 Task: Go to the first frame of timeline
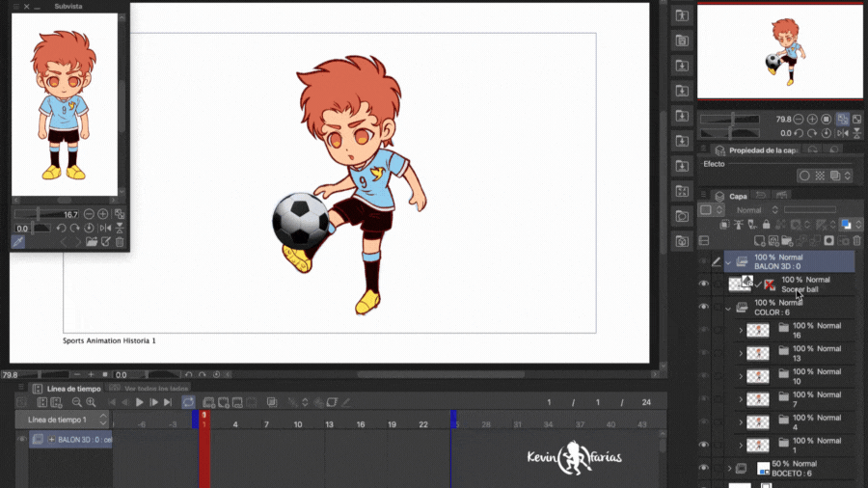(x=112, y=402)
